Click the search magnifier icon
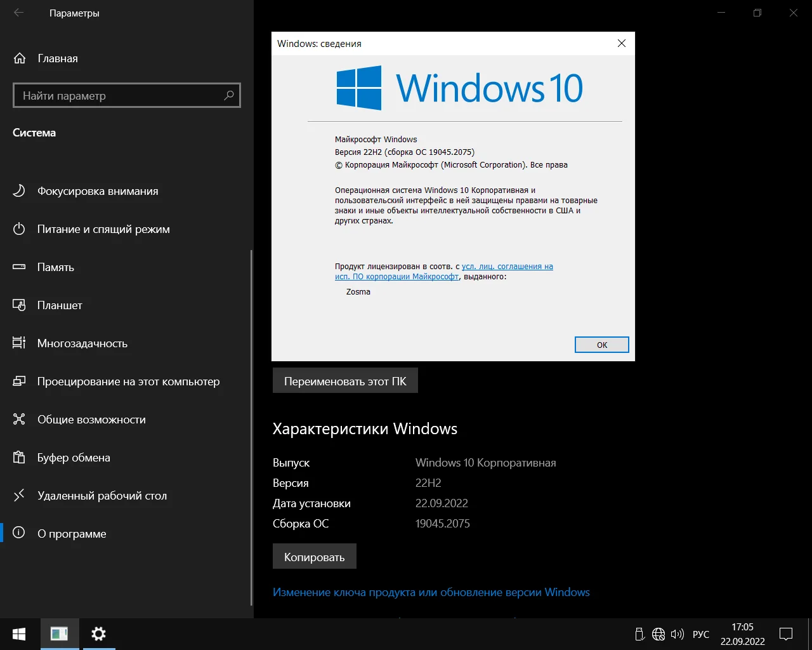 coord(229,95)
